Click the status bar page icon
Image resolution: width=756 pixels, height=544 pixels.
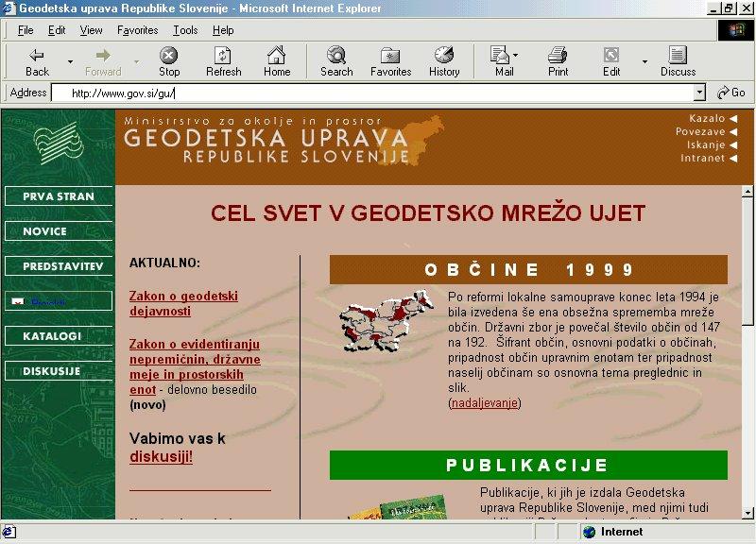(x=9, y=532)
